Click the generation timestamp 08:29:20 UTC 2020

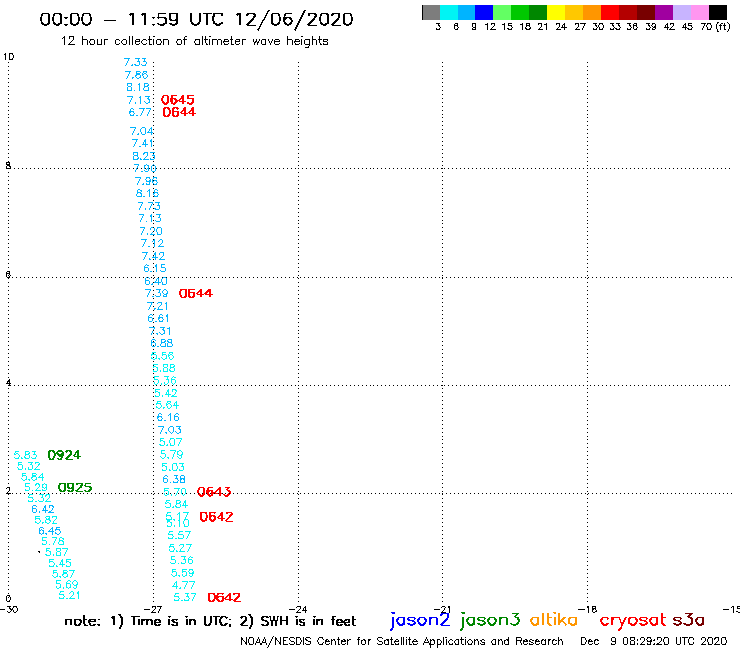(x=674, y=642)
